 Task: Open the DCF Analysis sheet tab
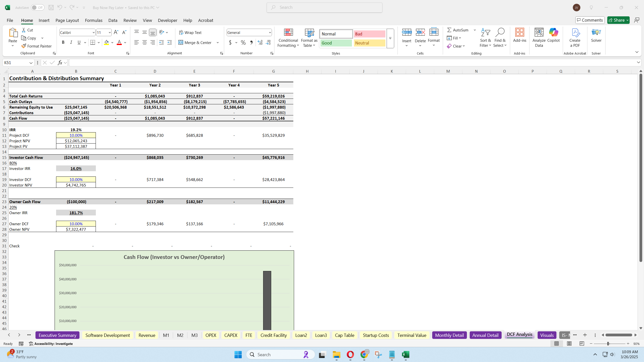click(x=519, y=335)
